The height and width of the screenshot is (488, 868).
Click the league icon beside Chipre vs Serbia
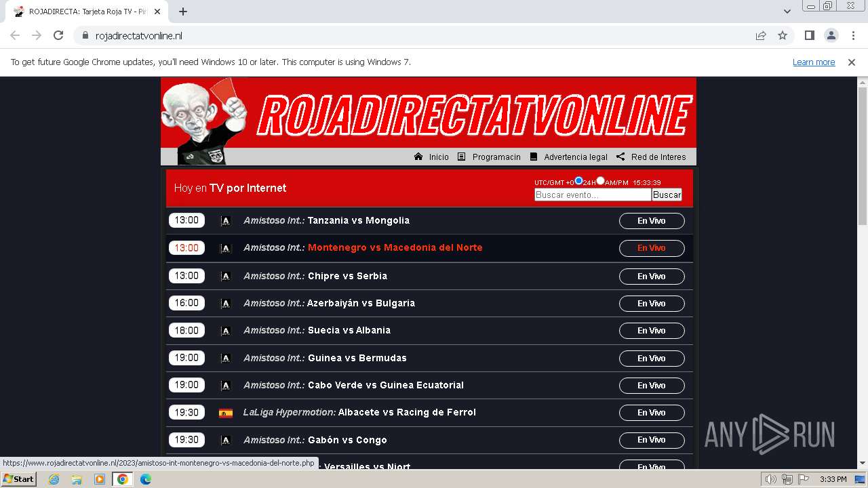pyautogui.click(x=226, y=277)
